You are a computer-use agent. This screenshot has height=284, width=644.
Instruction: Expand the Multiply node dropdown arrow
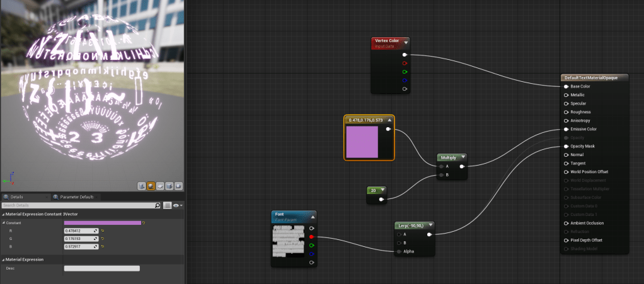pos(463,157)
